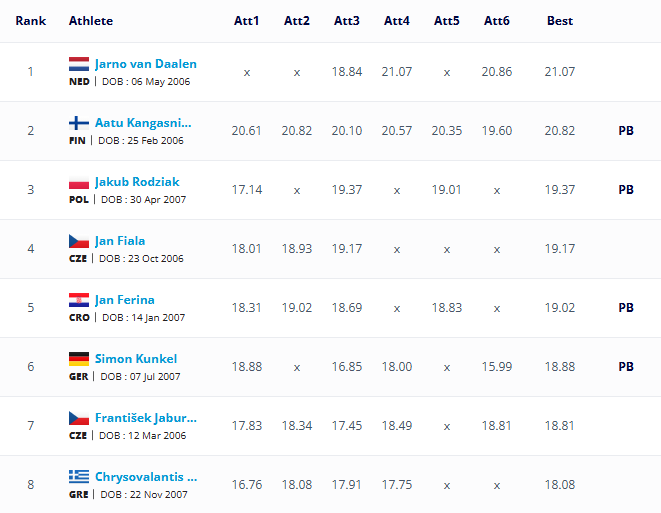This screenshot has width=661, height=513.
Task: Click the Netherlands flag icon
Action: pos(79,64)
